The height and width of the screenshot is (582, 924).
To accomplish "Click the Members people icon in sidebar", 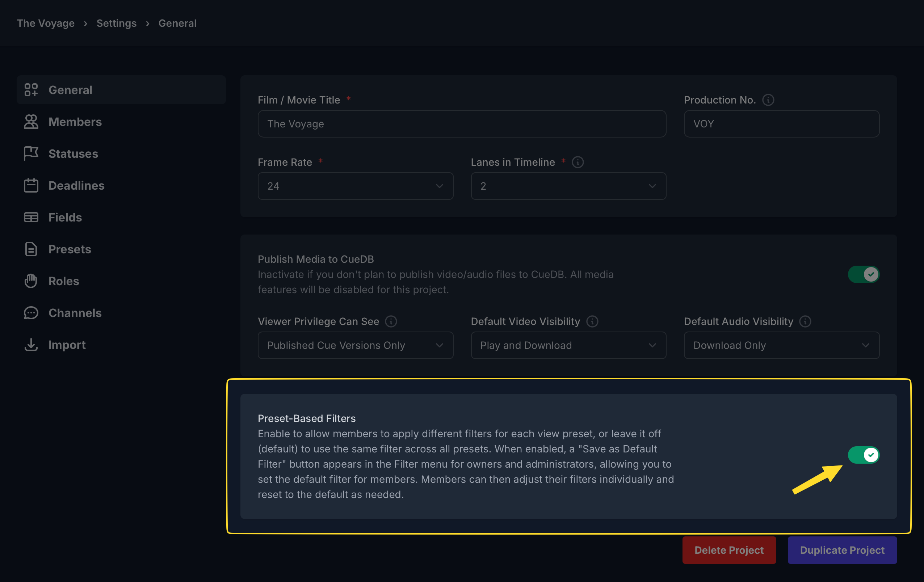I will click(31, 122).
